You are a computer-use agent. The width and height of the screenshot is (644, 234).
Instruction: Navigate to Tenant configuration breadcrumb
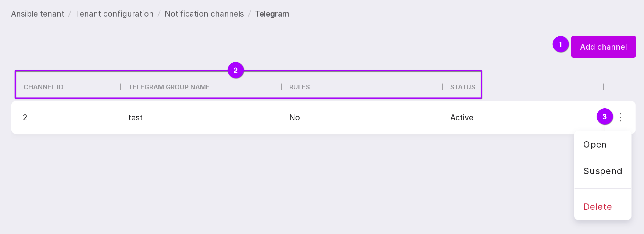pos(114,14)
